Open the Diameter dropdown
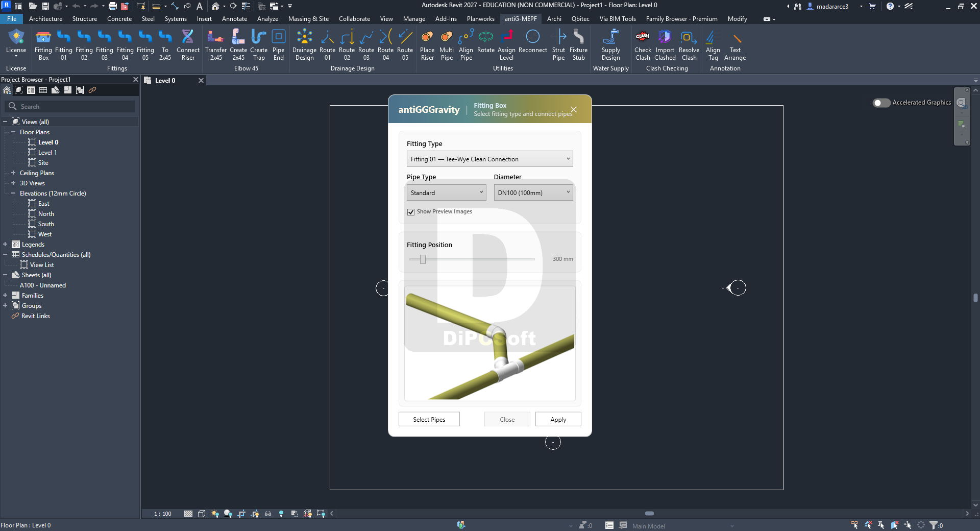The width and height of the screenshot is (980, 531). pos(533,192)
